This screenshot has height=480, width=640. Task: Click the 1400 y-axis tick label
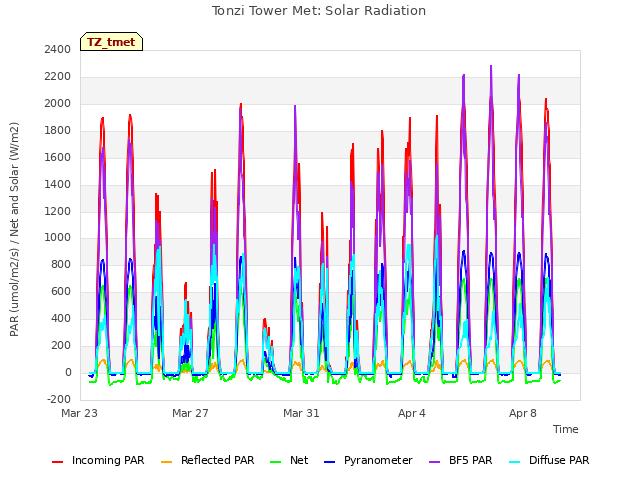coord(58,184)
